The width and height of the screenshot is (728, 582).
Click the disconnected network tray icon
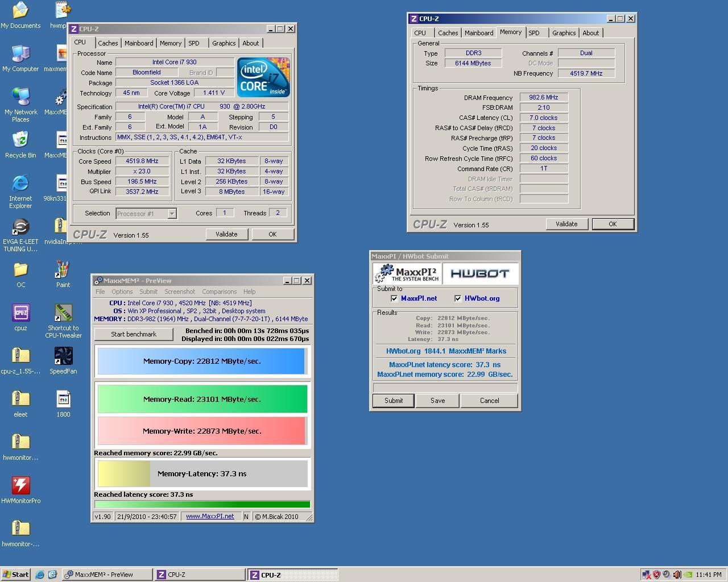[x=646, y=575]
